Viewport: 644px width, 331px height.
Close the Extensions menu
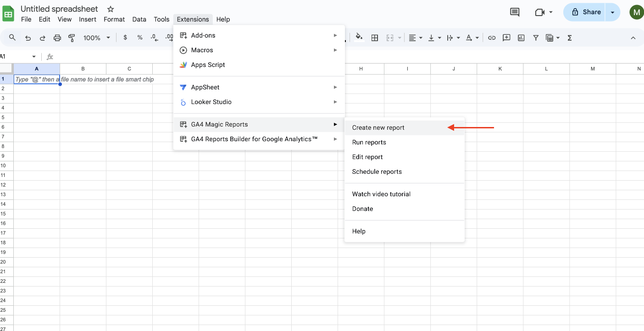tap(193, 19)
